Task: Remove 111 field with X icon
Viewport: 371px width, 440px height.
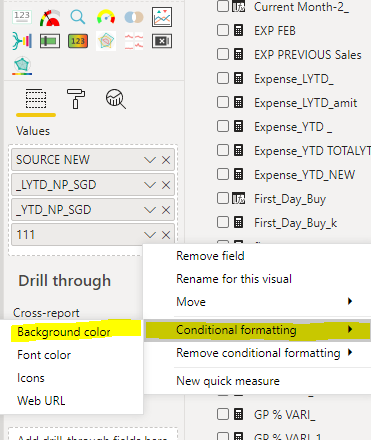Action: [166, 235]
